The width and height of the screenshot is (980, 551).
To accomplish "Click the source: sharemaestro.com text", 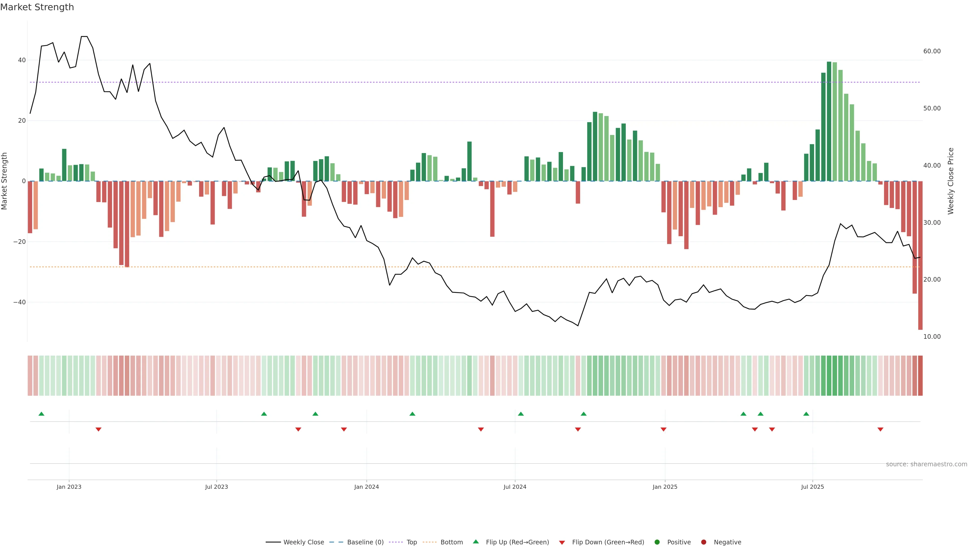I will click(x=926, y=464).
